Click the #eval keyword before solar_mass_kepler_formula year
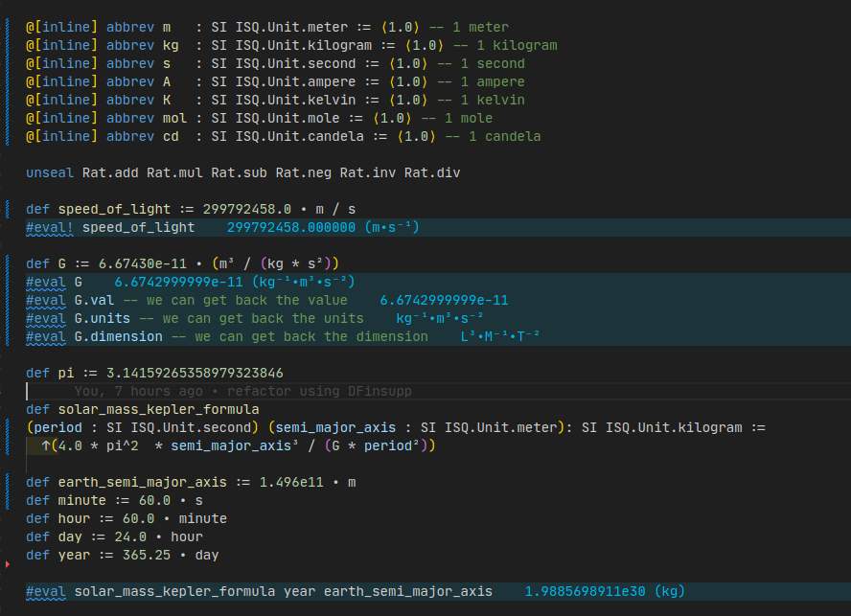851x616 pixels. coord(46,592)
